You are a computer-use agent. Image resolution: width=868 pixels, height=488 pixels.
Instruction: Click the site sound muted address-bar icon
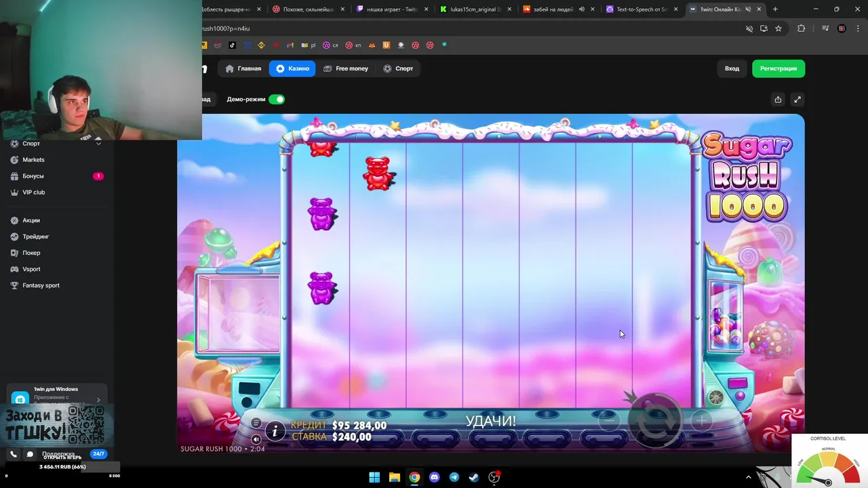pos(749,28)
